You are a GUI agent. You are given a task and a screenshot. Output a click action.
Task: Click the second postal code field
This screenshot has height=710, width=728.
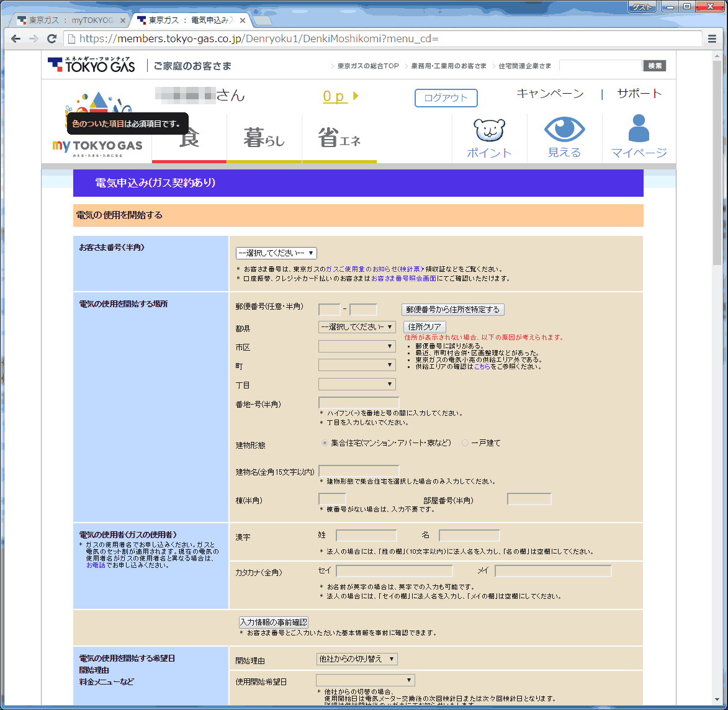[x=363, y=309]
